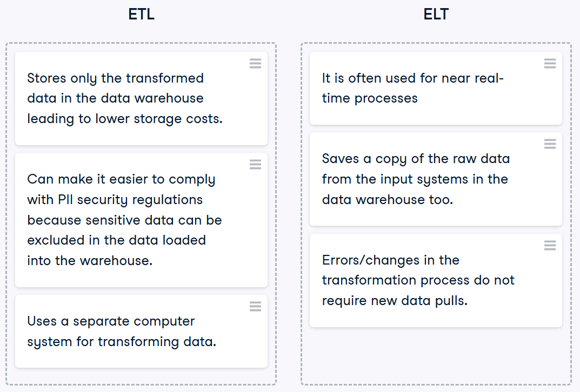Click drag handle on 'Uses a separate computer' card
Image resolution: width=580 pixels, height=392 pixels.
tap(255, 306)
